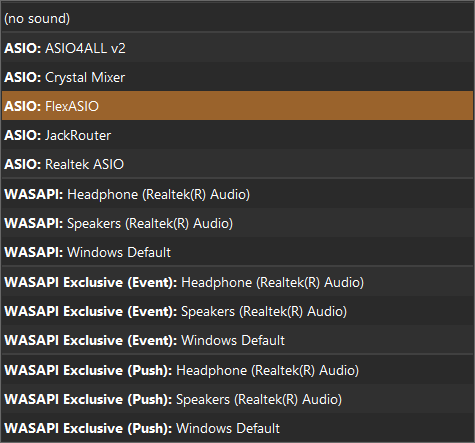Pick ASIO: JackRouter from the list

pyautogui.click(x=237, y=135)
